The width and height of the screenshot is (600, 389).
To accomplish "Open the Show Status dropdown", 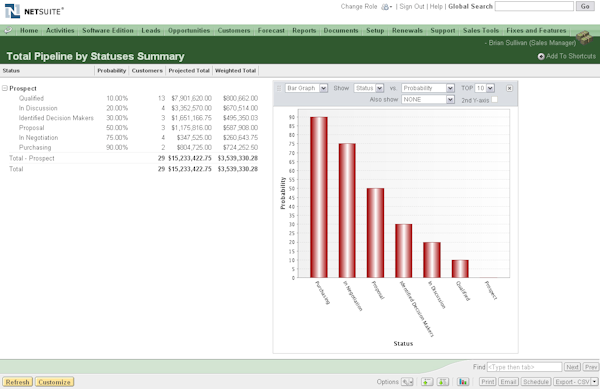I will 368,88.
